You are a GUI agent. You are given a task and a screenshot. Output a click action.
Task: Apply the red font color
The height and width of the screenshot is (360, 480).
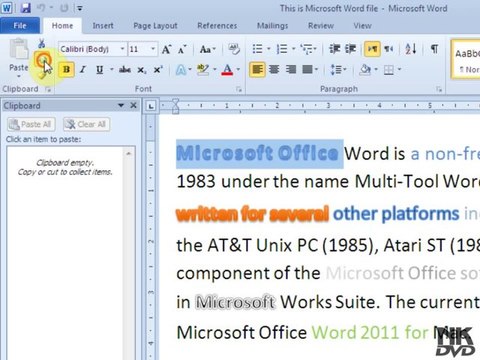pos(227,69)
